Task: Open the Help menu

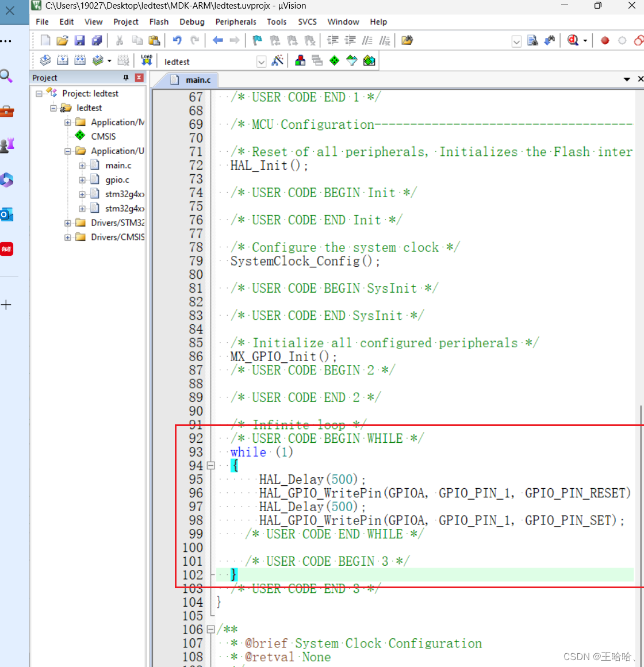Action: (378, 22)
